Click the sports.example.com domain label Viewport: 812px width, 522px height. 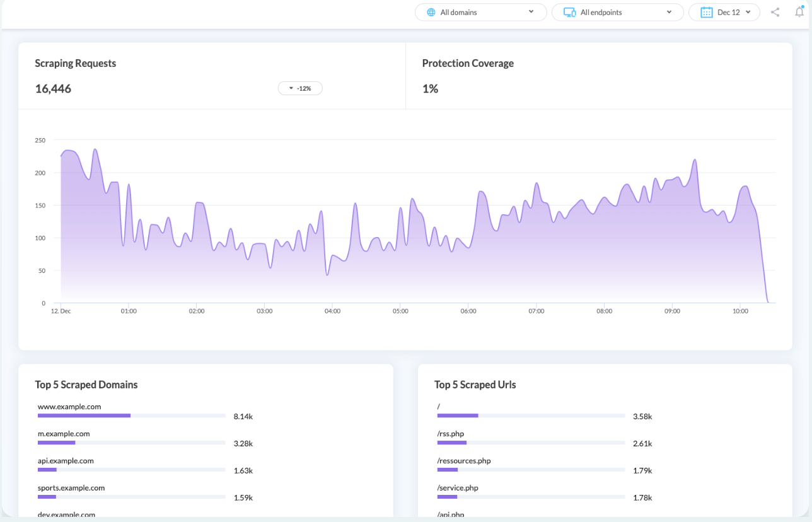(71, 488)
